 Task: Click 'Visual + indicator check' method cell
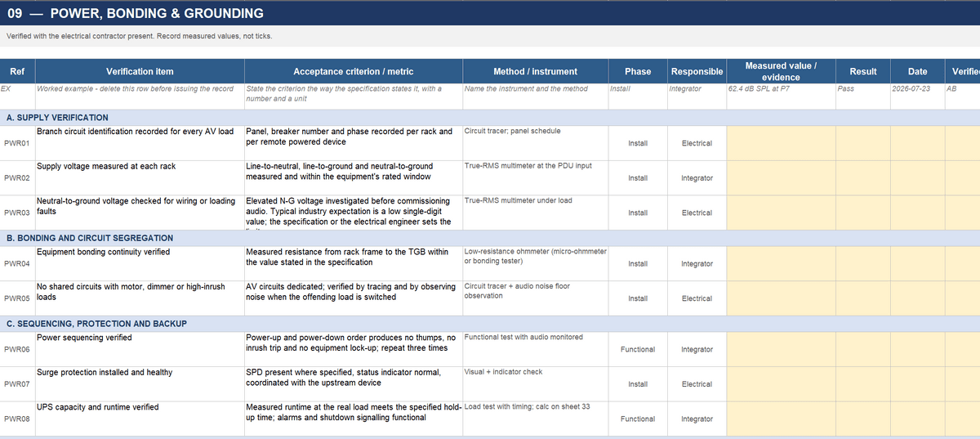[535, 383]
